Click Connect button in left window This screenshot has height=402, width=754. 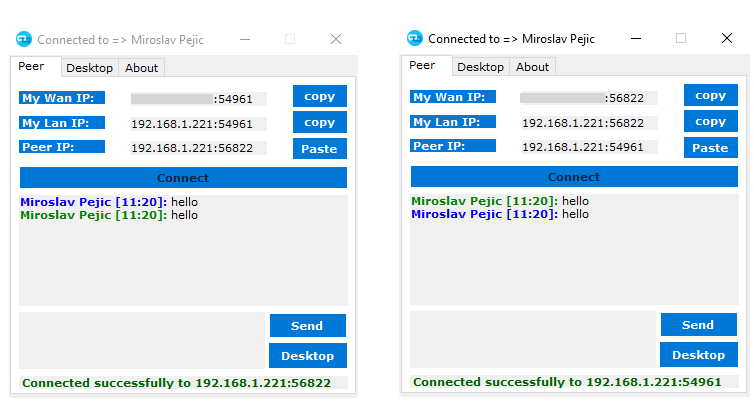[183, 178]
